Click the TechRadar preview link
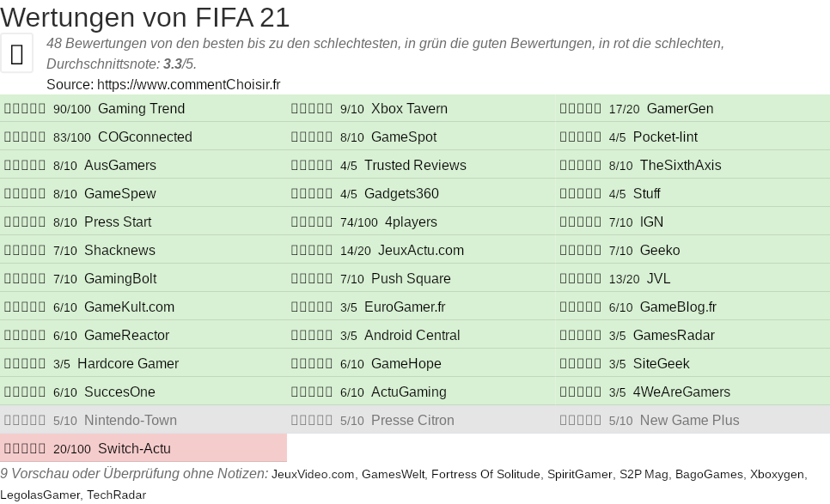830x504 pixels. tap(116, 495)
